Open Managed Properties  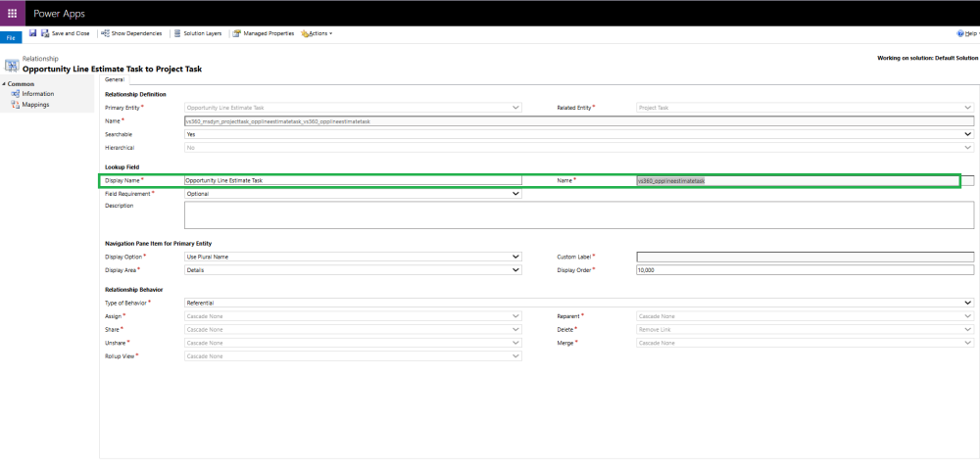263,33
